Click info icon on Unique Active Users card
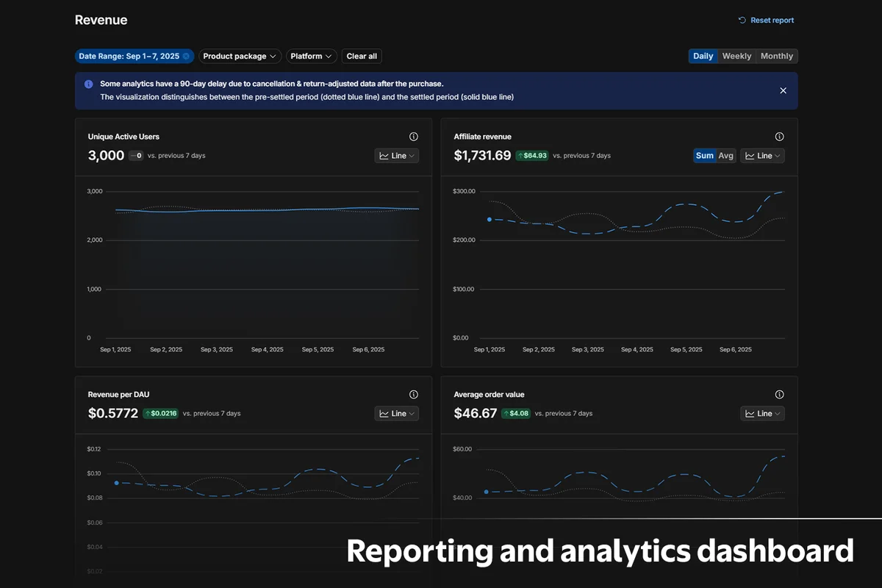Viewport: 882px width, 588px height. 413,137
